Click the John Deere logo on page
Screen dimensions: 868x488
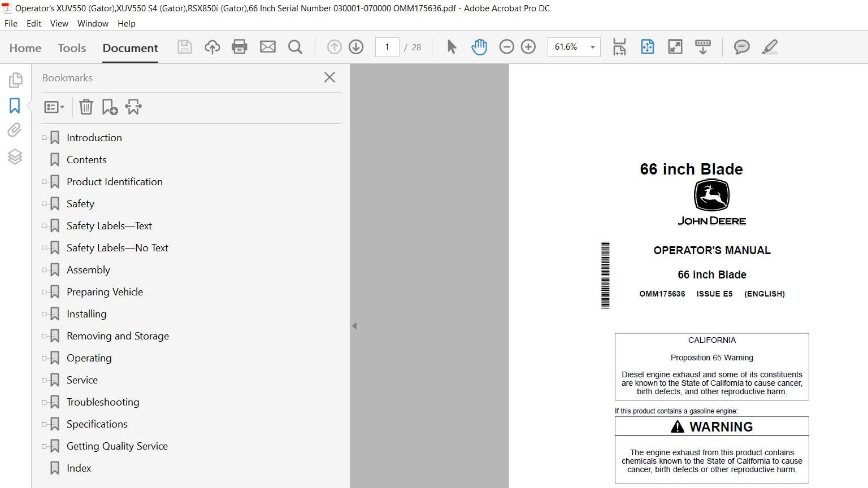(712, 202)
